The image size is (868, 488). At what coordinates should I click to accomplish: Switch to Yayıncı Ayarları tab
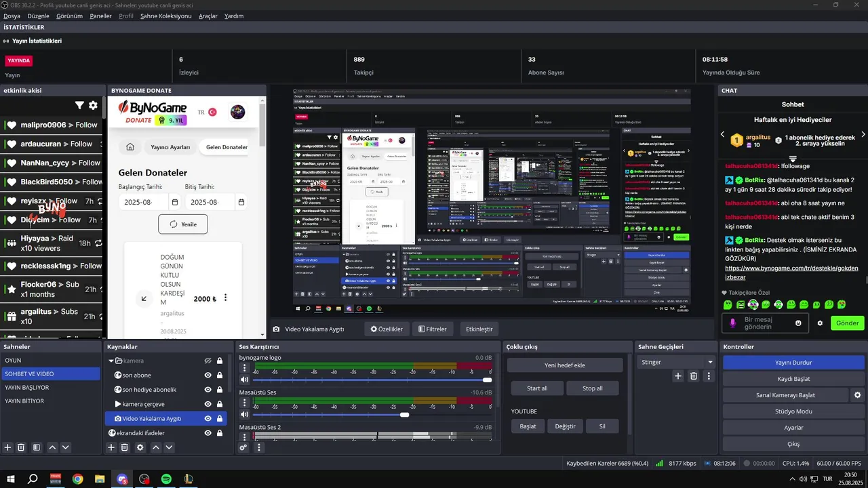click(170, 147)
